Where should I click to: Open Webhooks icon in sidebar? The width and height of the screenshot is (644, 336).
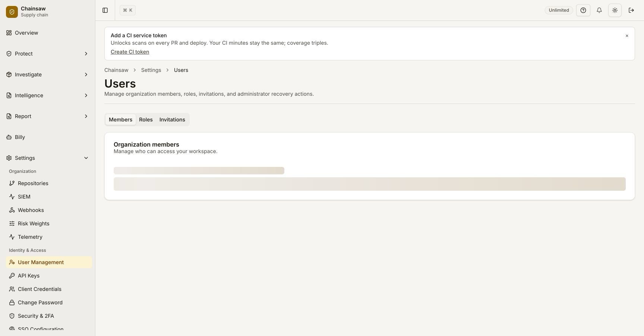tap(12, 210)
